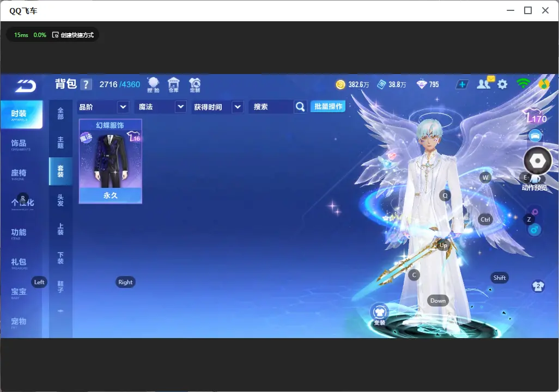Image resolution: width=559 pixels, height=392 pixels.
Task: Open the 仓库 warehouse icon
Action: click(174, 85)
